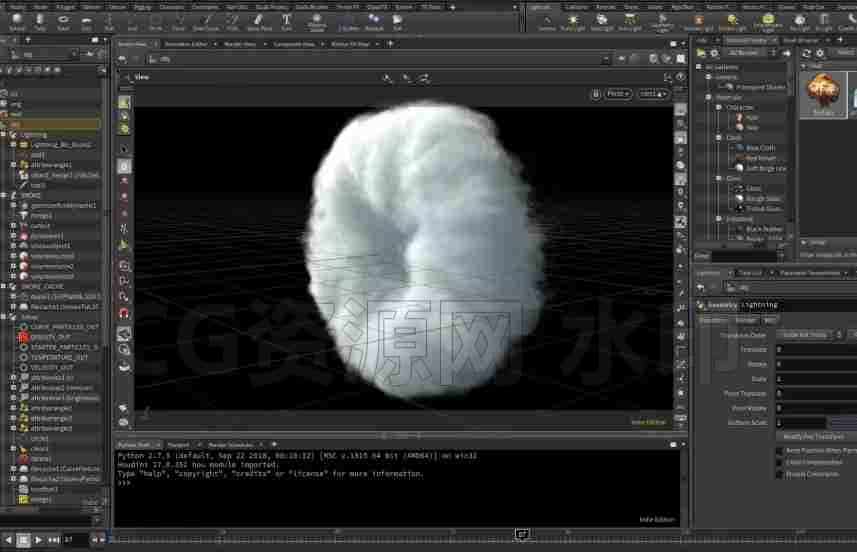
Task: Open the Misc parameter tab
Action: [x=771, y=320]
